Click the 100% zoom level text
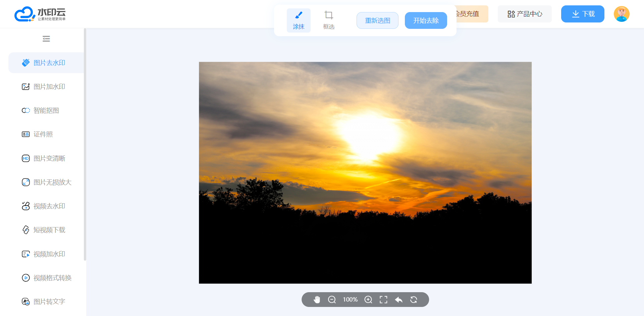 point(350,300)
